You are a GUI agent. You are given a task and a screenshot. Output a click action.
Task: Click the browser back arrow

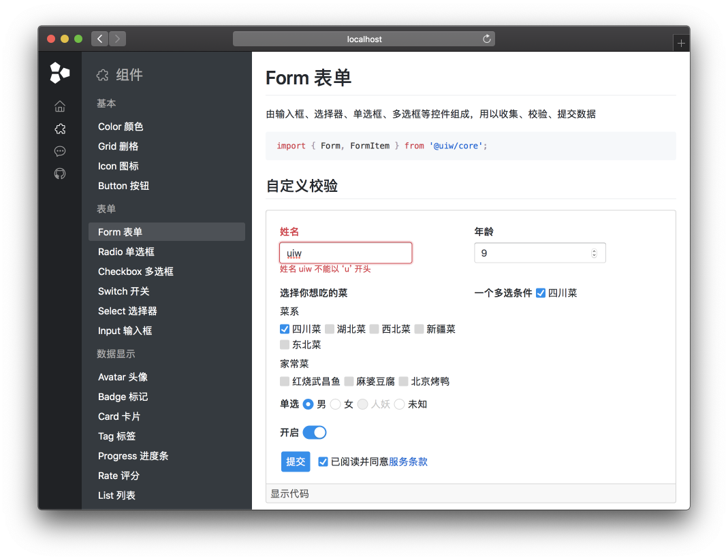tap(99, 39)
